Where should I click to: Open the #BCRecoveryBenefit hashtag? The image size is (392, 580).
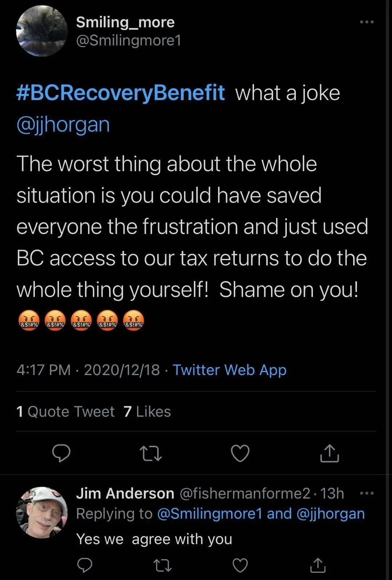tap(121, 93)
